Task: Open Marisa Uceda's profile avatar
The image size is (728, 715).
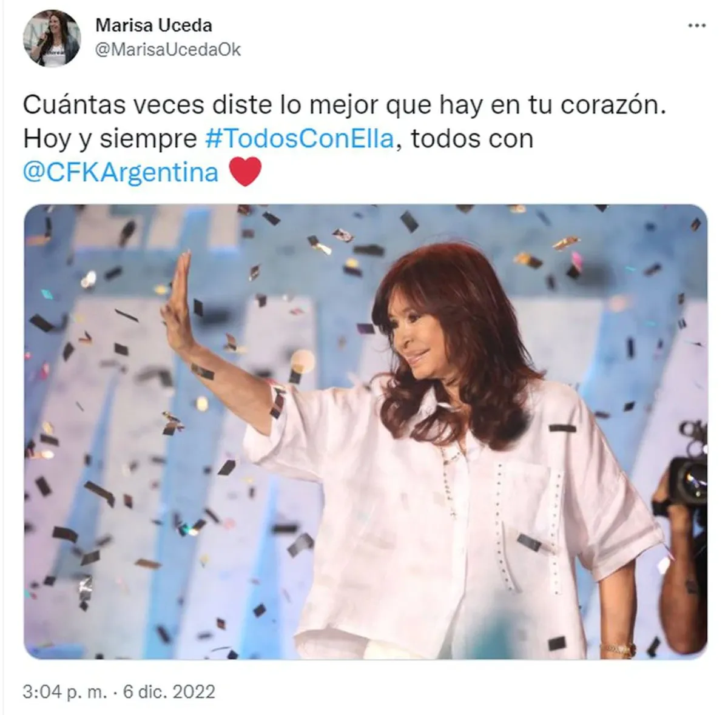Action: pyautogui.click(x=52, y=38)
